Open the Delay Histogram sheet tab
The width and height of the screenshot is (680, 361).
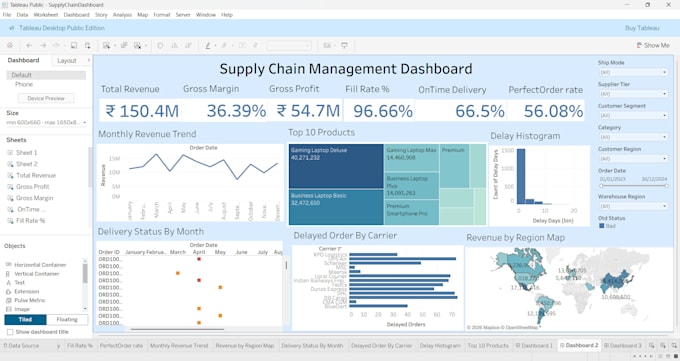[x=440, y=345]
